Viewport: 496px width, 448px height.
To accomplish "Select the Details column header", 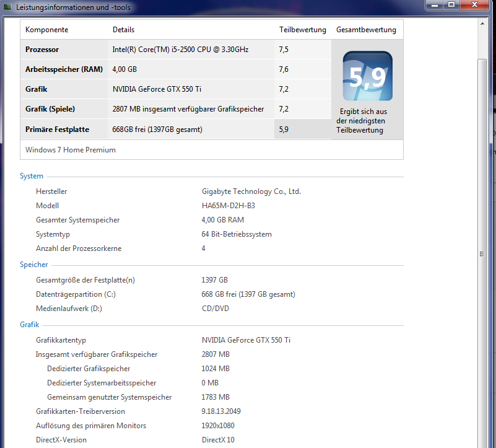I will click(123, 30).
